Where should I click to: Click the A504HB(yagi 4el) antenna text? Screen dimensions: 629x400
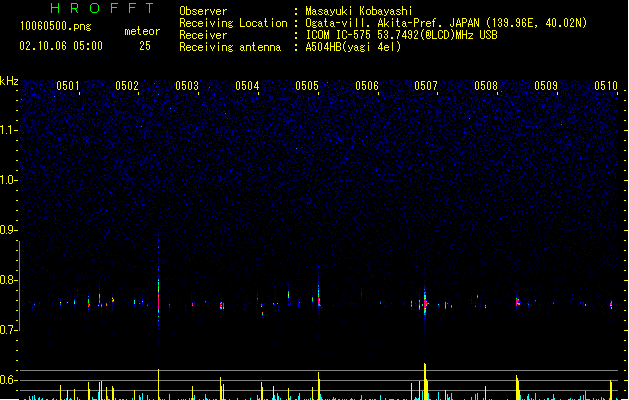coord(353,47)
